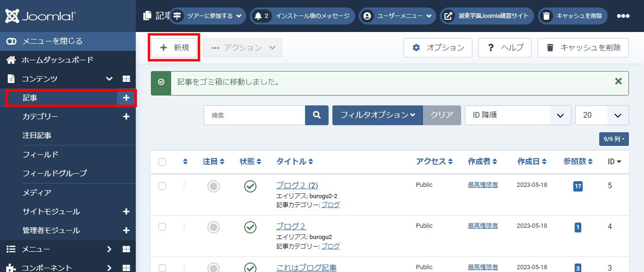This screenshot has width=644, height=272.
Task: Open the three-dots more menu in header
Action: [x=623, y=16]
